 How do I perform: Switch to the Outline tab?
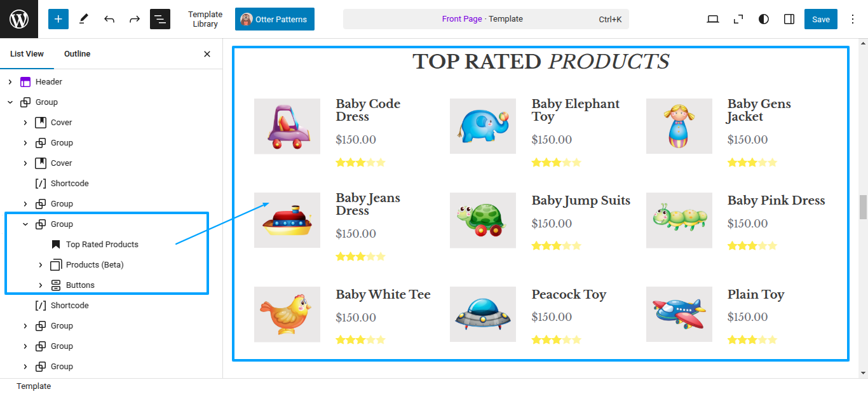pos(77,54)
